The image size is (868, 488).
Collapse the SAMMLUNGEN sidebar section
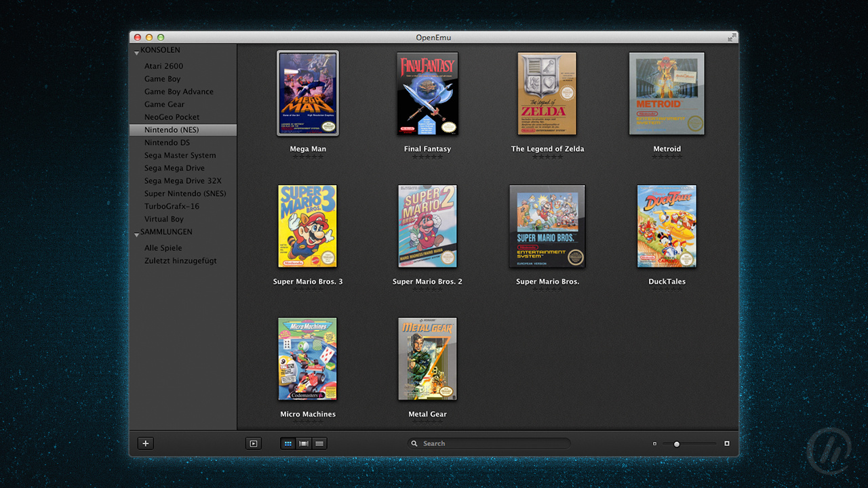pyautogui.click(x=137, y=233)
